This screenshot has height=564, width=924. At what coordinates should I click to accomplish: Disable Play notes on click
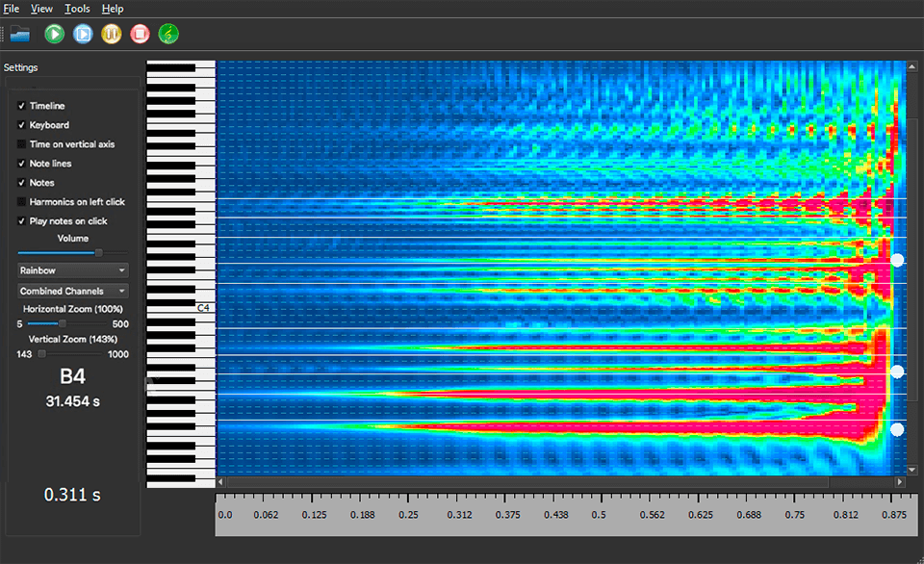tap(21, 221)
